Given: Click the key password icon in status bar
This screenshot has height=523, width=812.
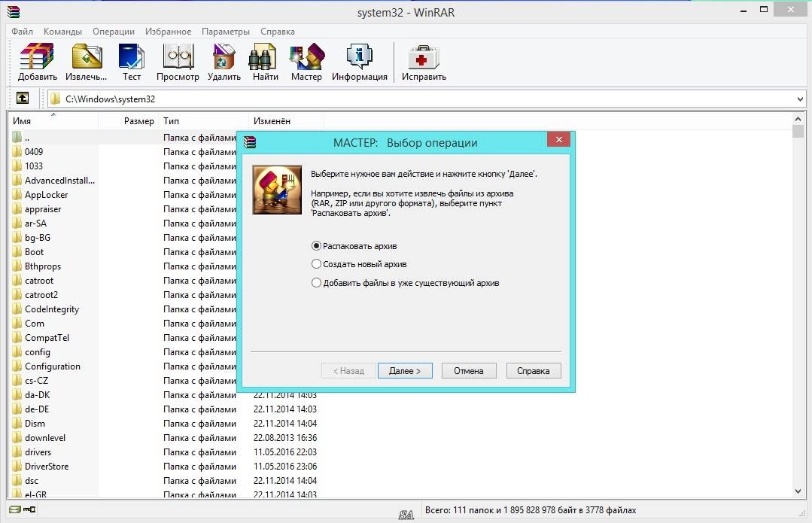Looking at the screenshot, I should tap(29, 509).
